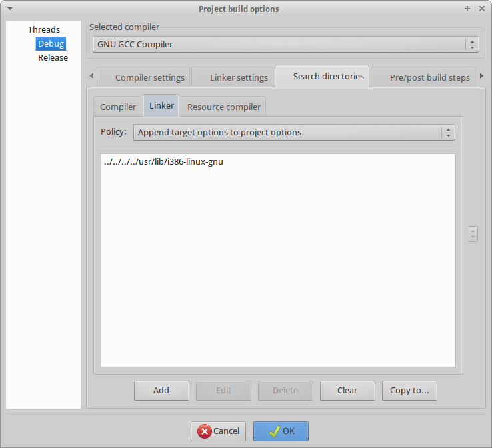Click the disabled Edit button

pos(223,391)
